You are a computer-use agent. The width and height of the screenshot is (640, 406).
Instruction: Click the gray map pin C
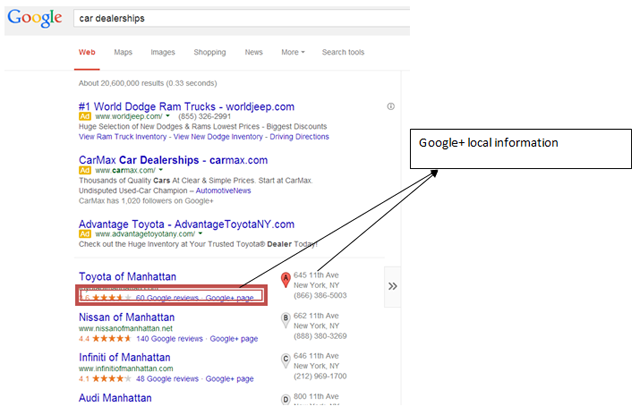click(286, 361)
